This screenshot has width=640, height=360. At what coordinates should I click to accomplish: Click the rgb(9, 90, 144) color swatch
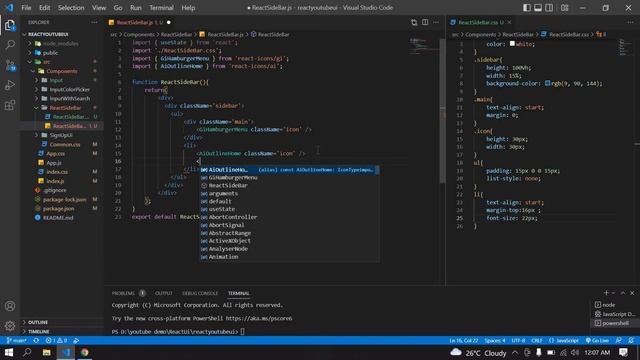pyautogui.click(x=547, y=83)
